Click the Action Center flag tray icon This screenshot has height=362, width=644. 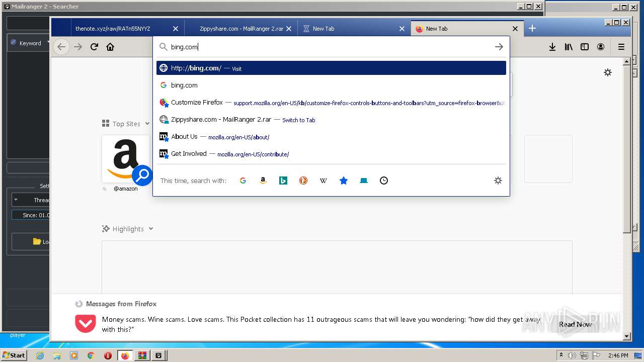click(596, 355)
